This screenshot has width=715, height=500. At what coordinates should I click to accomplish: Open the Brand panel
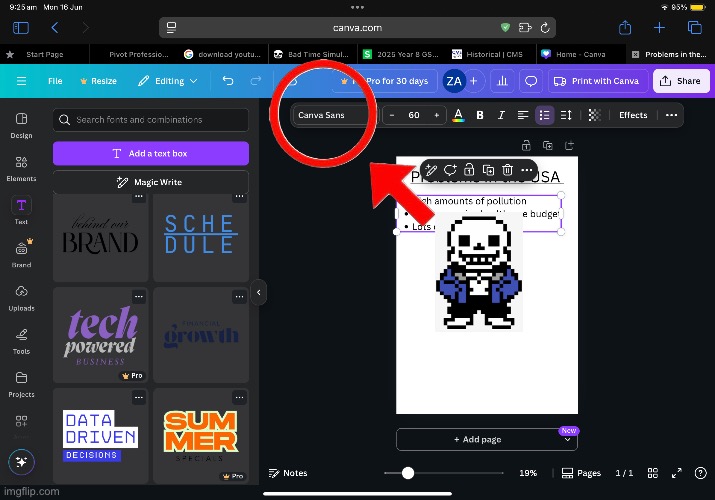tap(21, 253)
